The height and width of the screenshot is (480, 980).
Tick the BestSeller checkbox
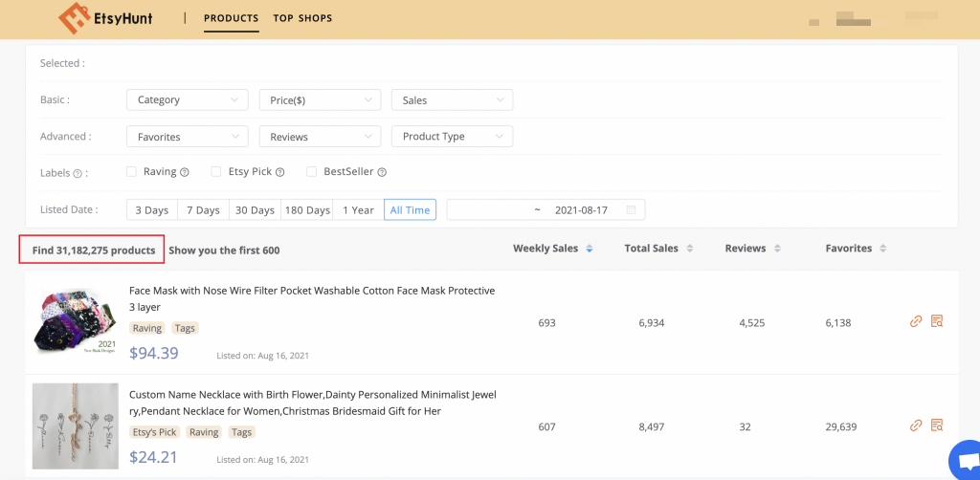coord(312,172)
